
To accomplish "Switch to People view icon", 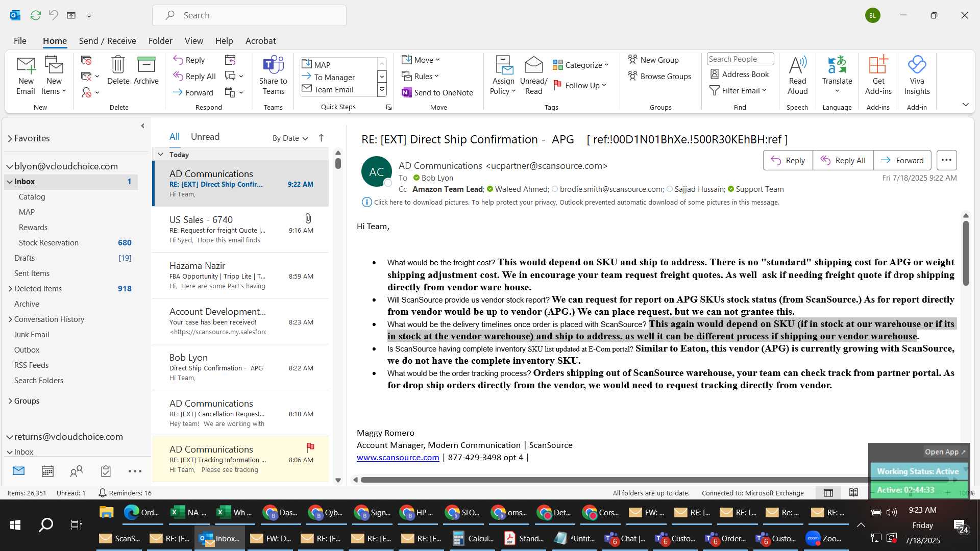I will (77, 471).
